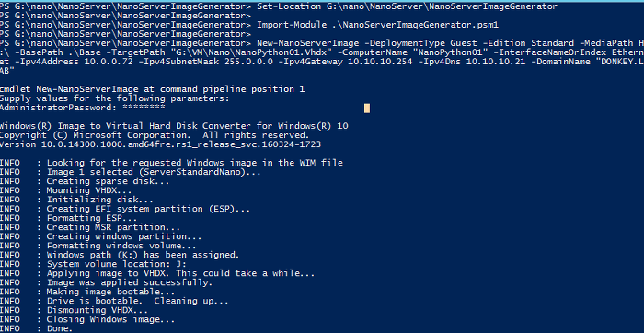Click the yellow console cursor block
The image size is (644, 333).
coord(367,108)
